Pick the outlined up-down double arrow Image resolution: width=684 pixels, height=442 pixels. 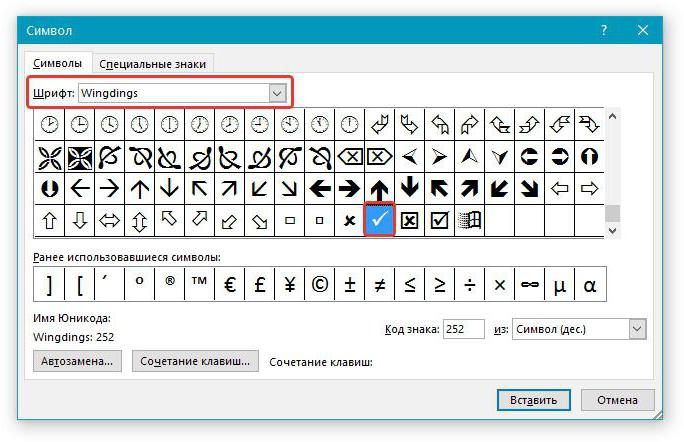(x=139, y=220)
